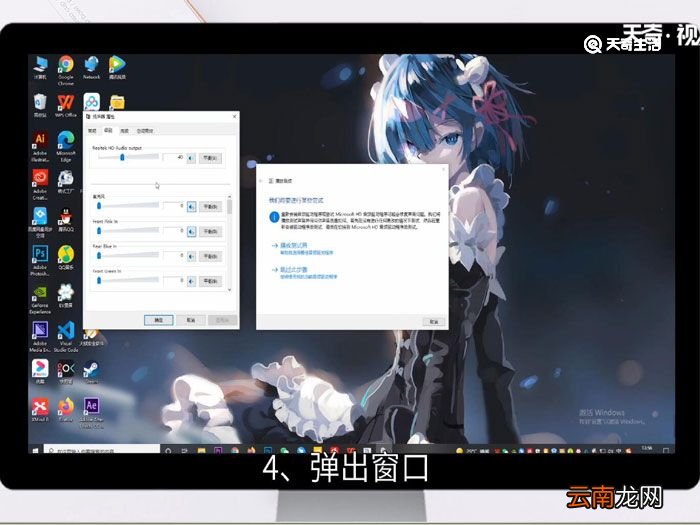This screenshot has height=525, width=700.
Task: Open the QQ Music desktop icon
Action: [x=66, y=258]
